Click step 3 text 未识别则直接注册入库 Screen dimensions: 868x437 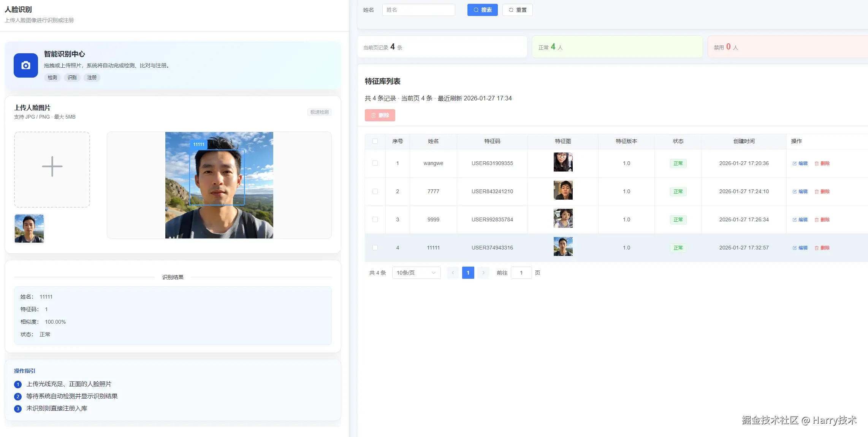(x=57, y=408)
